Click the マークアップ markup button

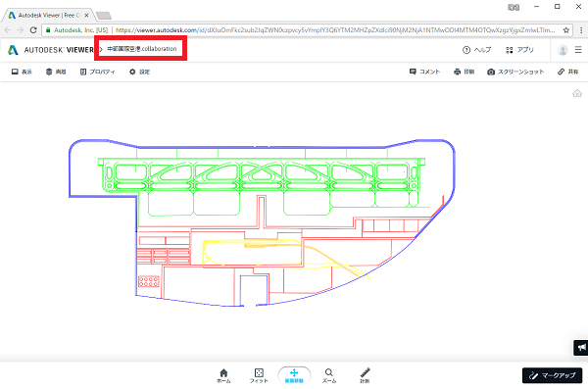tap(552, 375)
